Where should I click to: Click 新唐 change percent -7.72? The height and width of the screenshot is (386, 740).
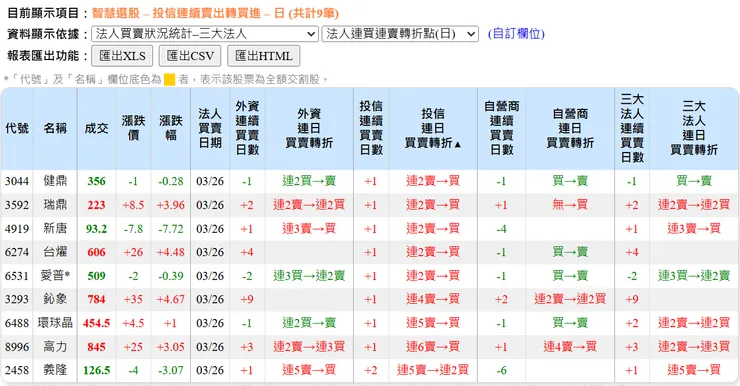tap(171, 228)
